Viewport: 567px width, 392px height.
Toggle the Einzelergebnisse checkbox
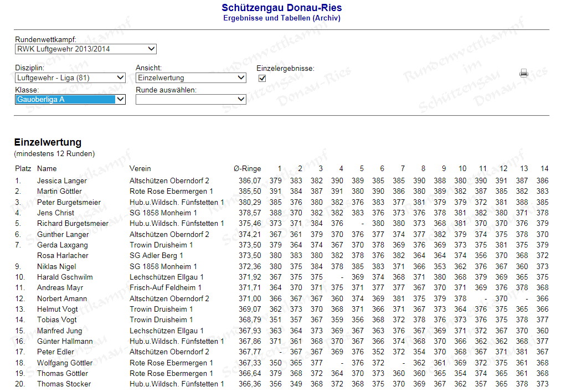point(262,78)
